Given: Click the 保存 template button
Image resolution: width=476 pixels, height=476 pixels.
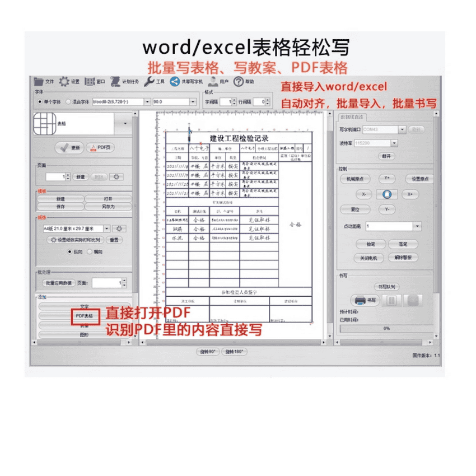Looking at the screenshot, I should click(x=60, y=207).
